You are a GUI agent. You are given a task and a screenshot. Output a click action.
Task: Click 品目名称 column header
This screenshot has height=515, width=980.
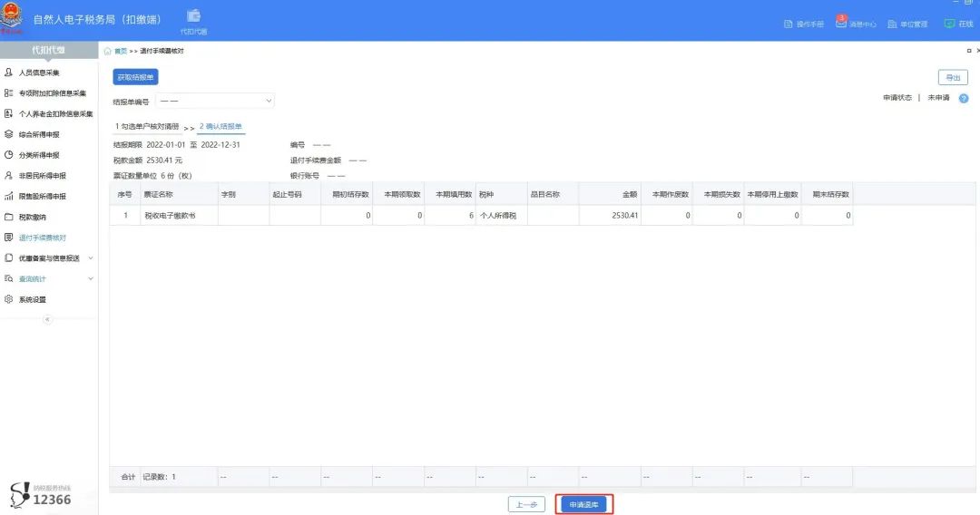pyautogui.click(x=554, y=194)
